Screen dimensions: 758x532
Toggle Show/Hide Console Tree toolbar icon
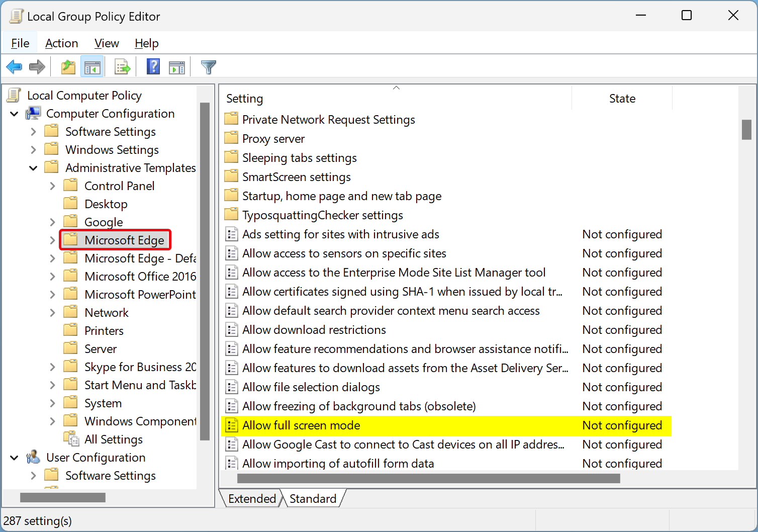point(92,67)
